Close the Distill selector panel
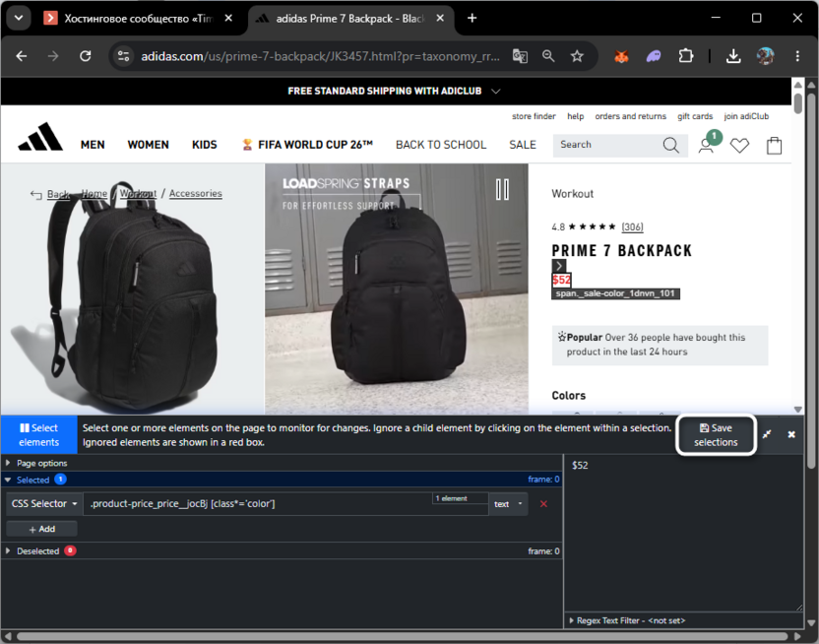 791,434
